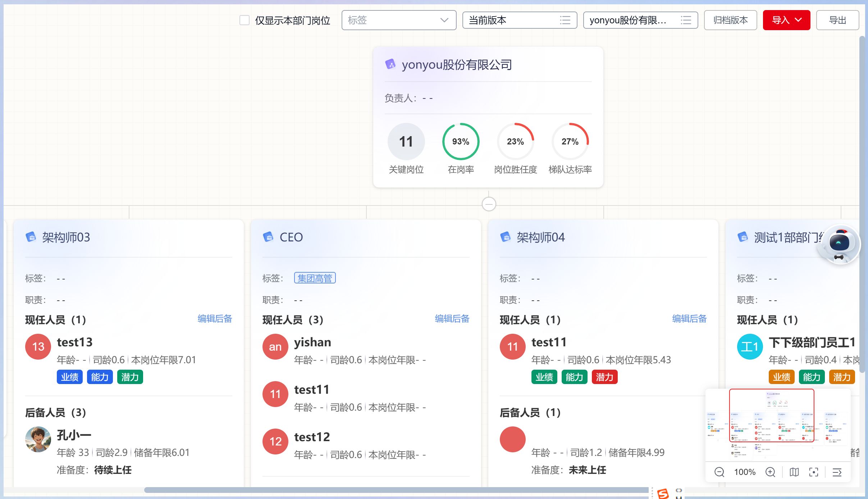Click the 27% 梯队达标率 progress ring
This screenshot has width=868, height=499.
click(x=570, y=142)
